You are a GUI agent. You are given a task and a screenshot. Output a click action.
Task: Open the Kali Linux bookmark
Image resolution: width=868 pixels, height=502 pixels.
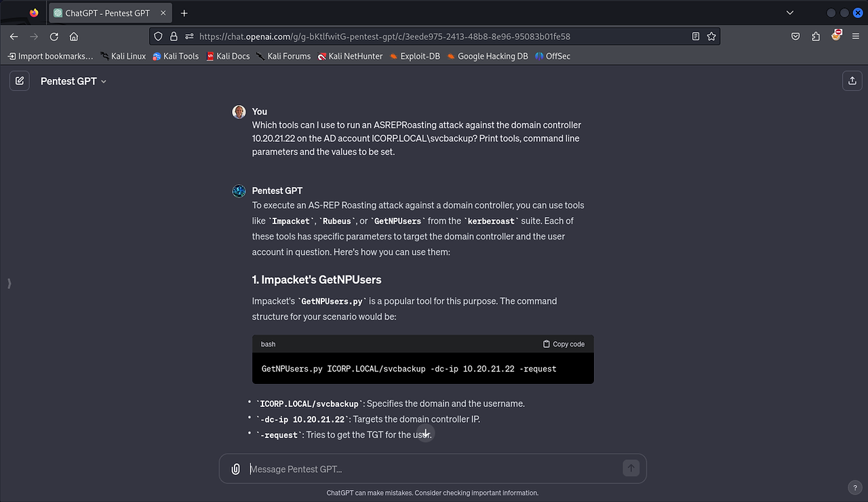click(x=123, y=56)
